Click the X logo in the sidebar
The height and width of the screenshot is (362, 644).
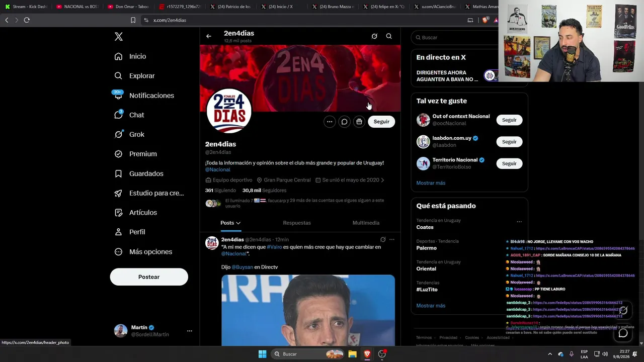coord(119,37)
